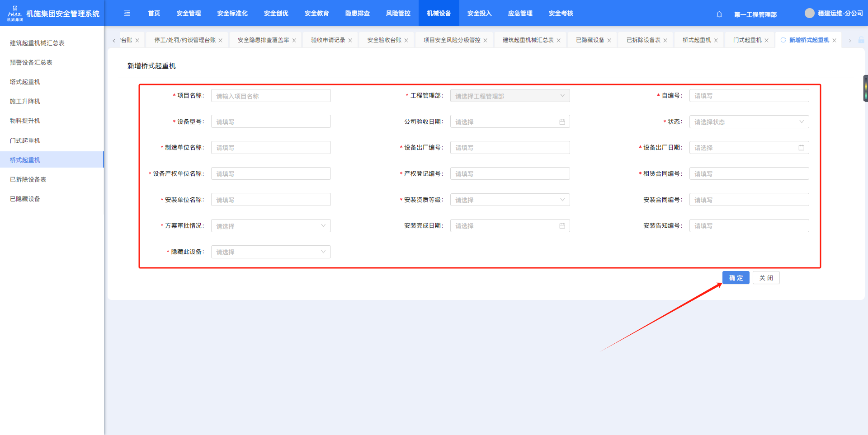Switch to the 桥式起重机 tab
This screenshot has width=868, height=435.
pyautogui.click(x=697, y=40)
